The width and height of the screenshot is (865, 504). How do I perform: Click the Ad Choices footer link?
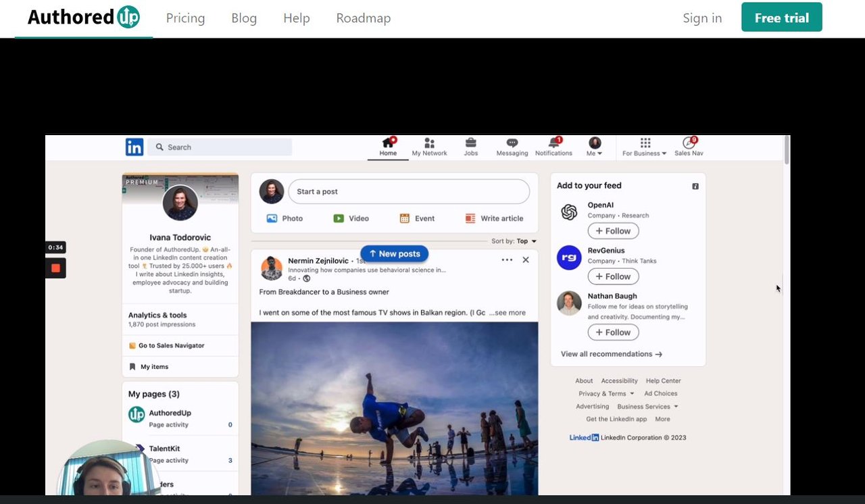tap(660, 394)
